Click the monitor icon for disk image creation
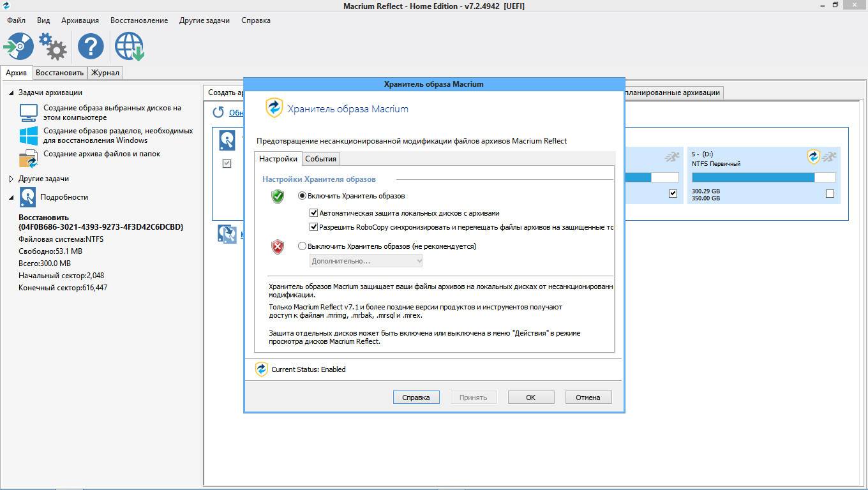The width and height of the screenshot is (868, 490). (29, 113)
